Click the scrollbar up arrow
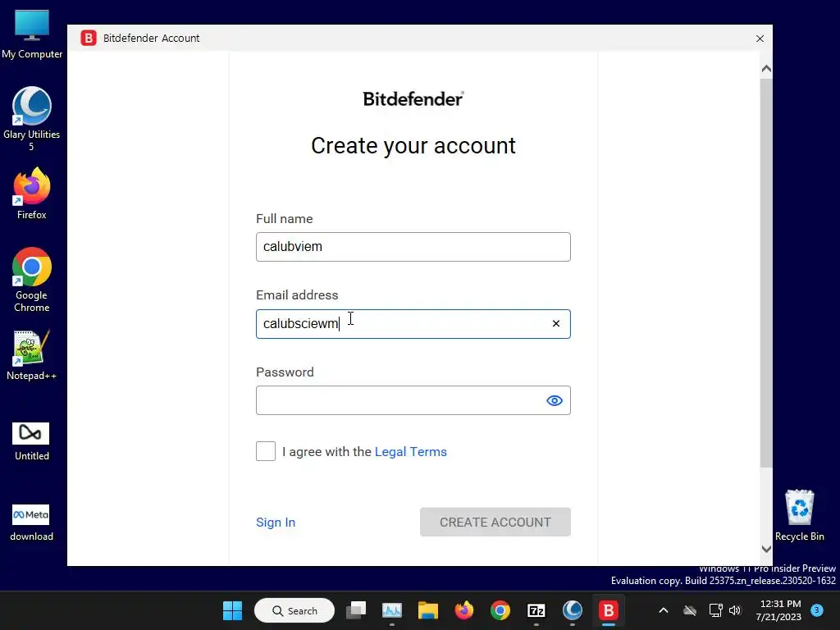 (766, 69)
